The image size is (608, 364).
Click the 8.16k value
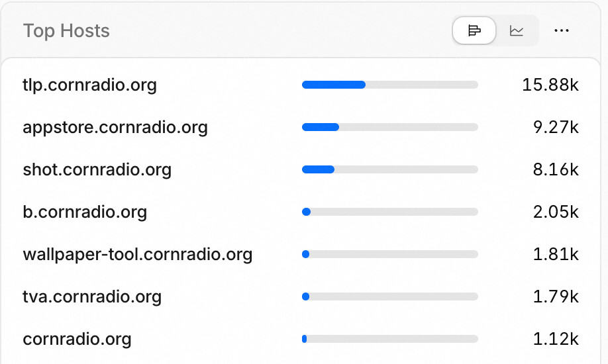556,169
